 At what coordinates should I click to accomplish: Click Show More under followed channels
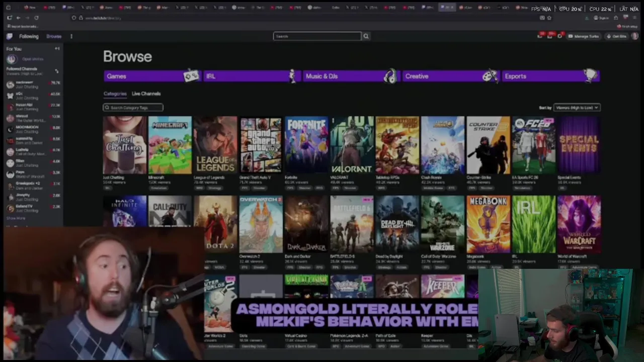click(x=16, y=218)
